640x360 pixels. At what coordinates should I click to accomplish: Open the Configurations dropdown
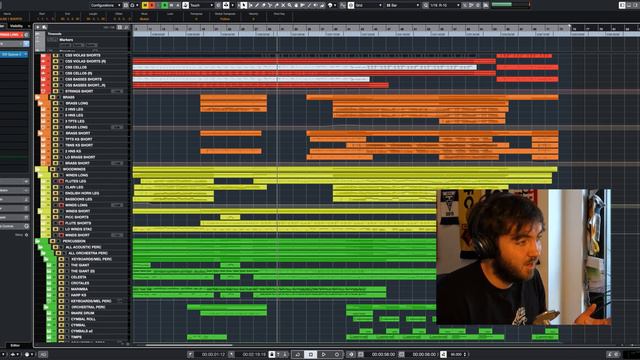click(x=105, y=5)
